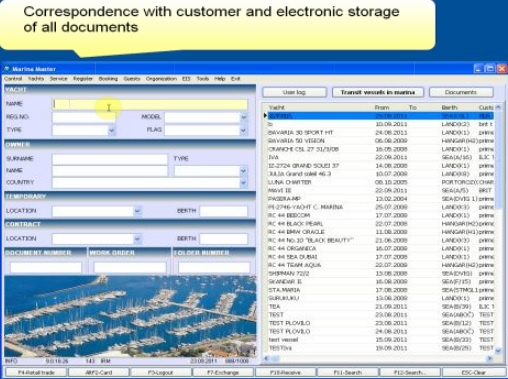The width and height of the screenshot is (508, 379).
Task: Expand the COUNTRY dropdown
Action: [243, 183]
